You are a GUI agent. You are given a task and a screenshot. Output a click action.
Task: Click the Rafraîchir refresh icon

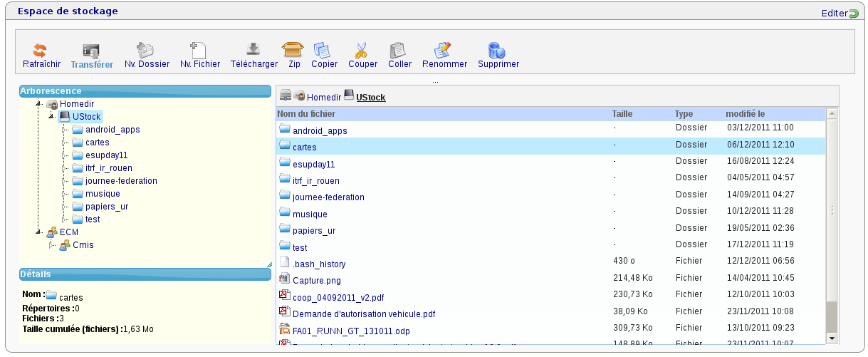pos(41,51)
